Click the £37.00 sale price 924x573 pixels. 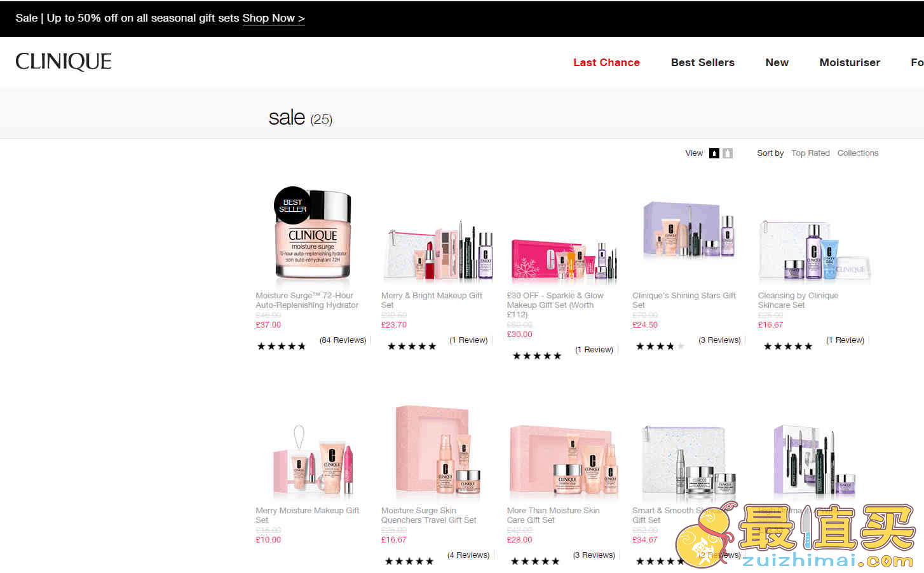pos(268,325)
